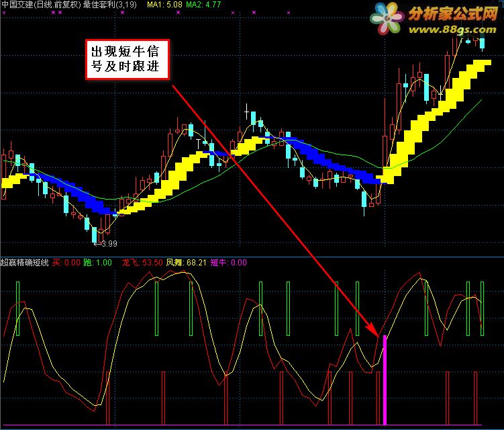Select the 超赢精确短线 indicator name
Viewport: 504px width, 430px height.
pyautogui.click(x=25, y=263)
